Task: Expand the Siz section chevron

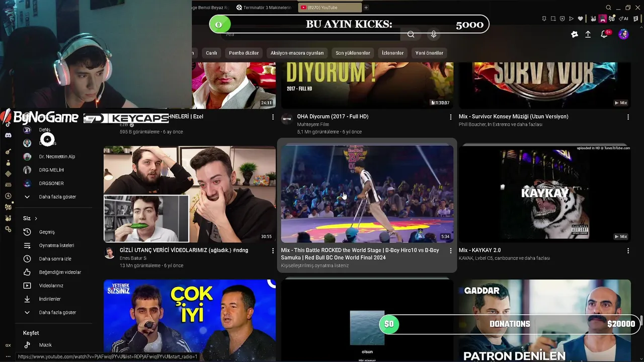Action: [36, 219]
